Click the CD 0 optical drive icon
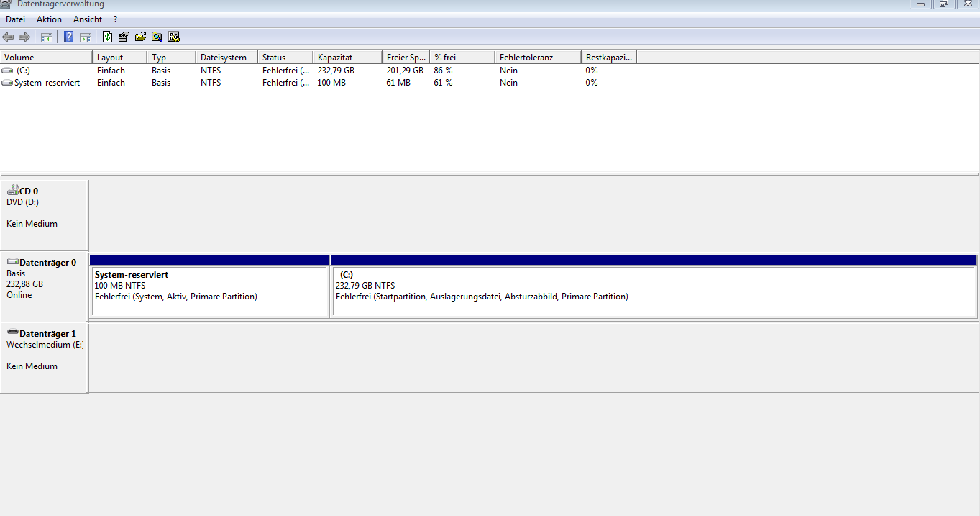This screenshot has width=980, height=516. pos(12,190)
